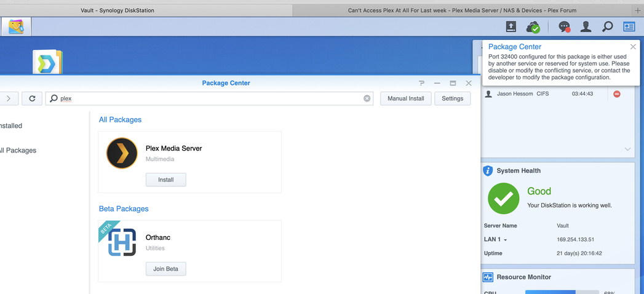Click the connection time 03:44:43

[x=582, y=94]
